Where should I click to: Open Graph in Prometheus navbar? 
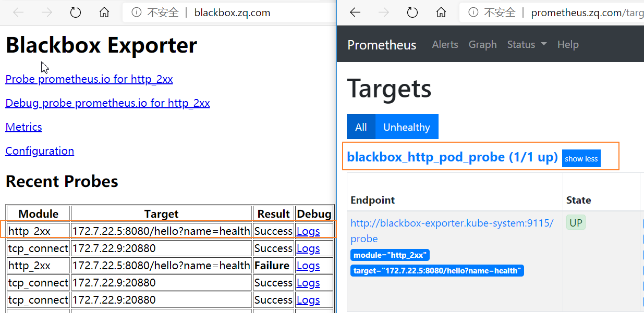coord(482,45)
